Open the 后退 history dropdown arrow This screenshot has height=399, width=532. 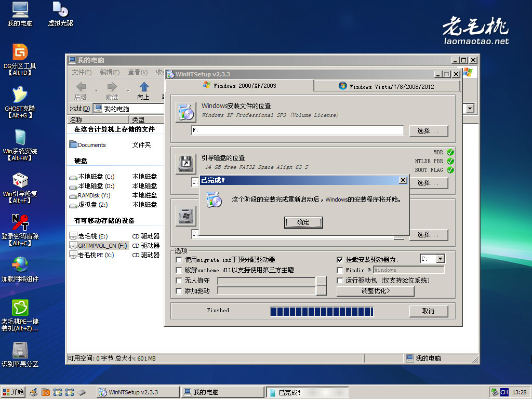[96, 90]
